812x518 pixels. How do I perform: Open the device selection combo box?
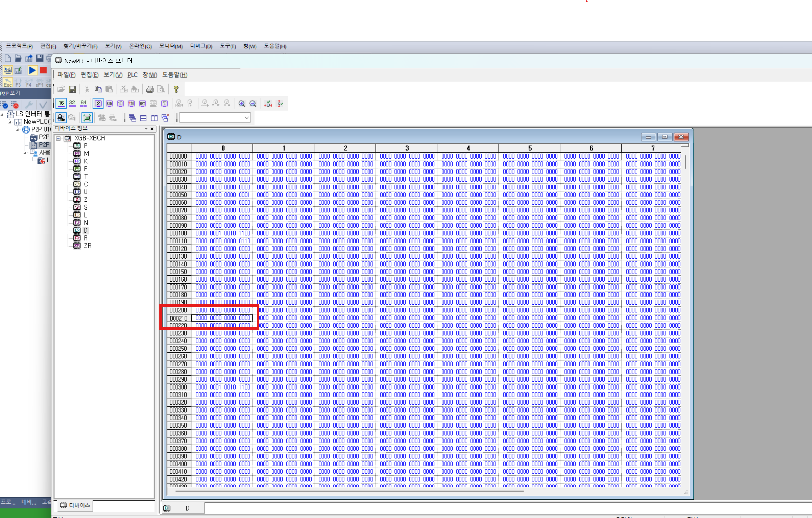pos(247,118)
